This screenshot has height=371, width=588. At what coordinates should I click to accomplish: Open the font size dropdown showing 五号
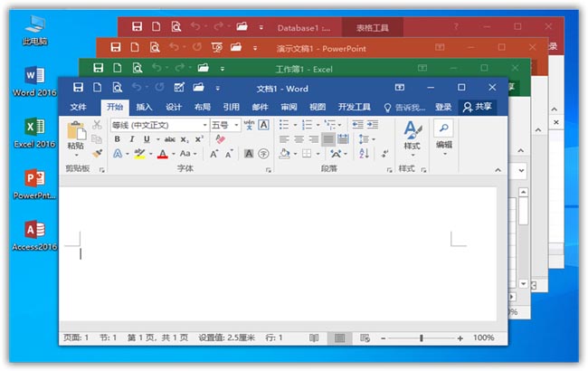(236, 125)
